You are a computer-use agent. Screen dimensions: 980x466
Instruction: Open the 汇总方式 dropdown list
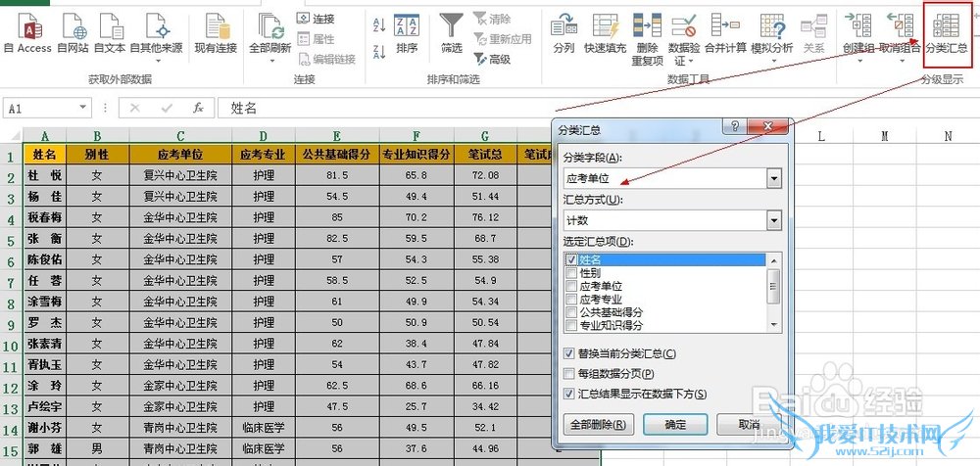tap(774, 220)
